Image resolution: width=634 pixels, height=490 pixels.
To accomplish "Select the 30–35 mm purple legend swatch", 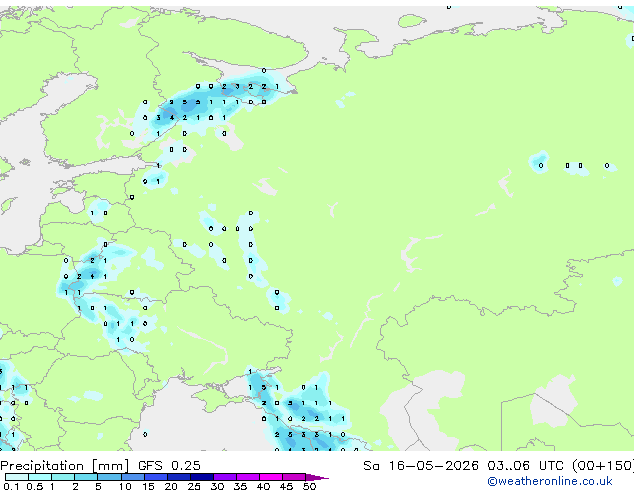I will 224,477.
